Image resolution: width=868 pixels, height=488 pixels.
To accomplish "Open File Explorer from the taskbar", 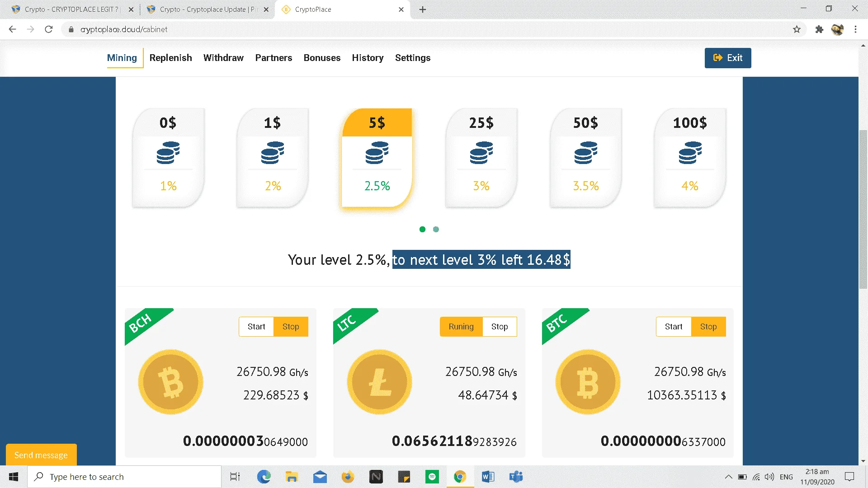I will [292, 477].
